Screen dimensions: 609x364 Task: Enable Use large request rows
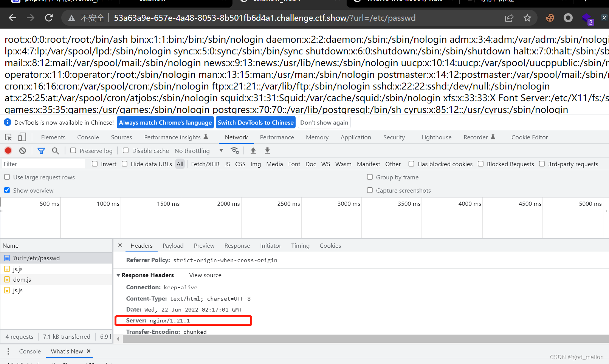pyautogui.click(x=7, y=177)
